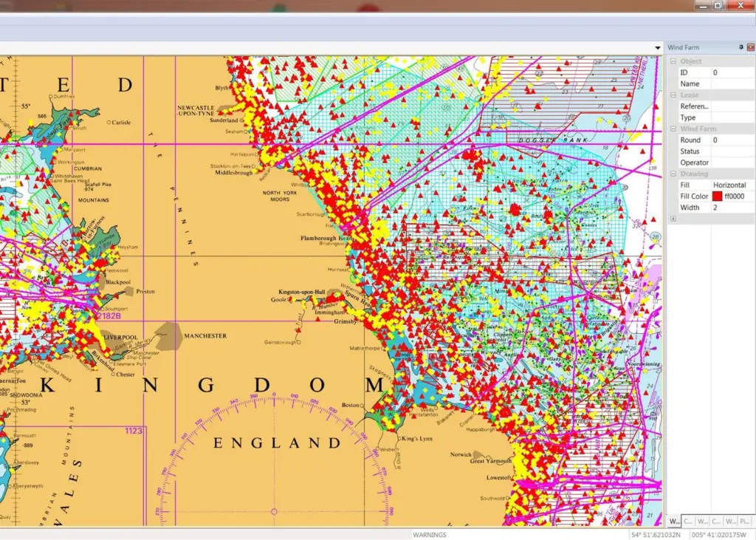Select the Type value field
Screen dimensions: 756x540
coord(733,117)
